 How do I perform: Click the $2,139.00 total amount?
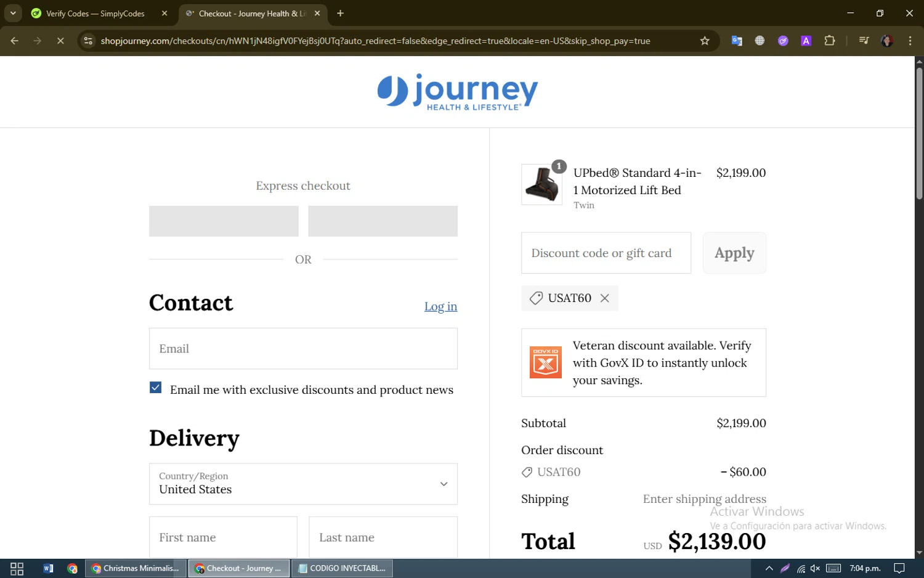click(717, 542)
